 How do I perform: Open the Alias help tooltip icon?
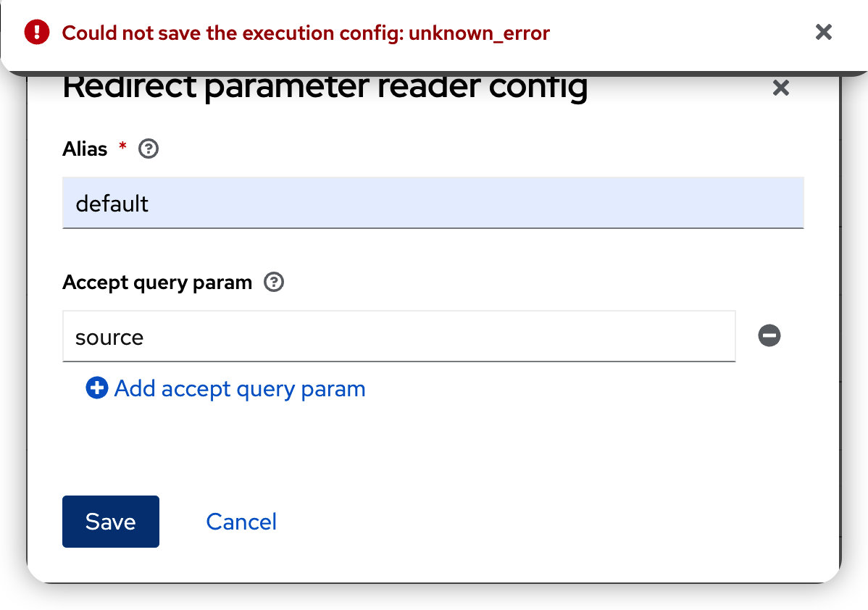(x=148, y=149)
